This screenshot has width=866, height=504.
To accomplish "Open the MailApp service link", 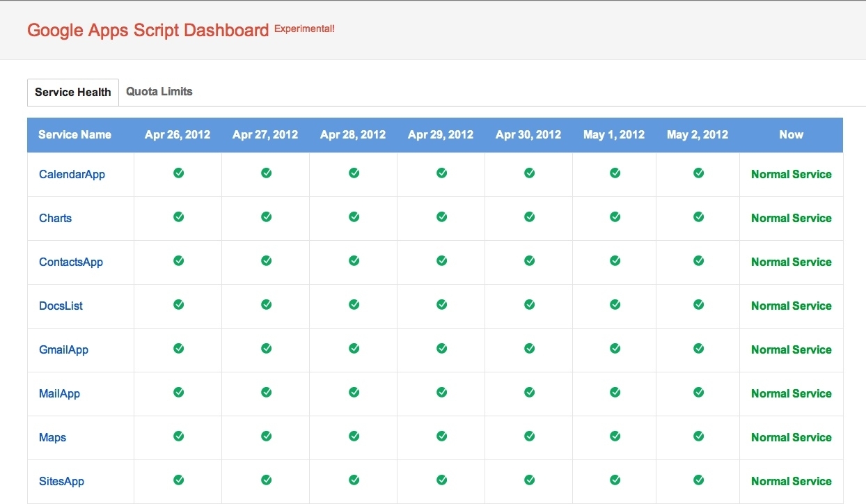I will pyautogui.click(x=59, y=393).
